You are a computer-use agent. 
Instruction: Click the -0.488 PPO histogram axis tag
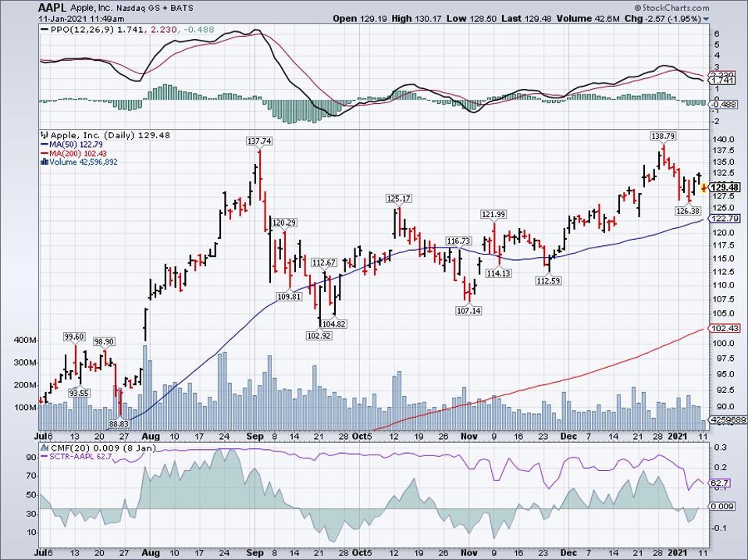(x=724, y=104)
